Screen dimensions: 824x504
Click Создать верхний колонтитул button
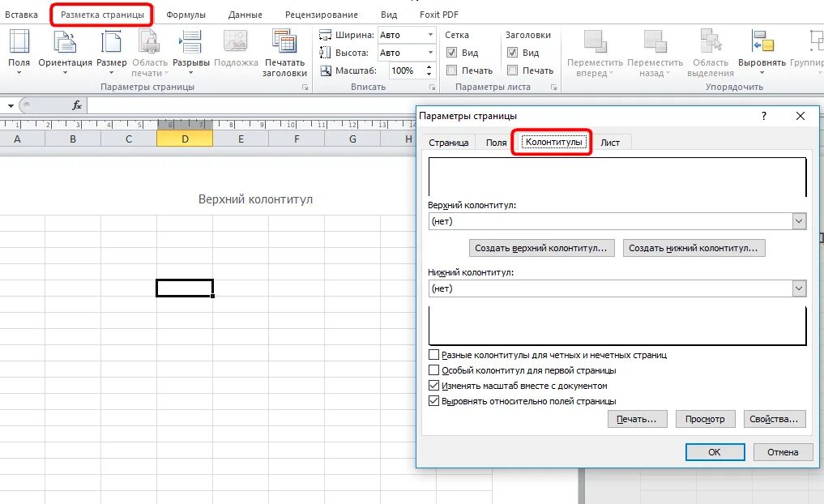[x=540, y=248]
